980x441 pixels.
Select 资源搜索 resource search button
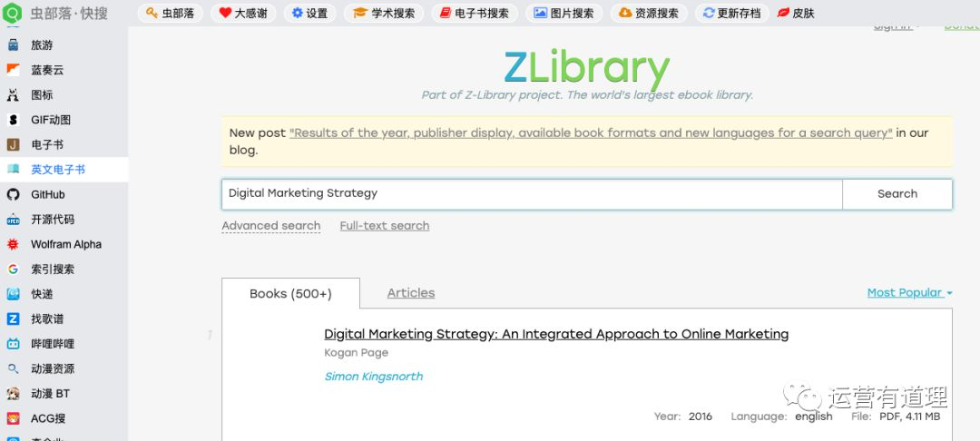pyautogui.click(x=649, y=13)
